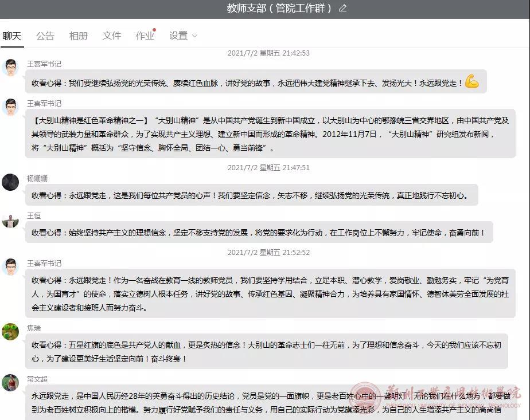This screenshot has width=530, height=420.
Task: Click the group title 教师支部（管院工作群）
Action: pos(279,8)
